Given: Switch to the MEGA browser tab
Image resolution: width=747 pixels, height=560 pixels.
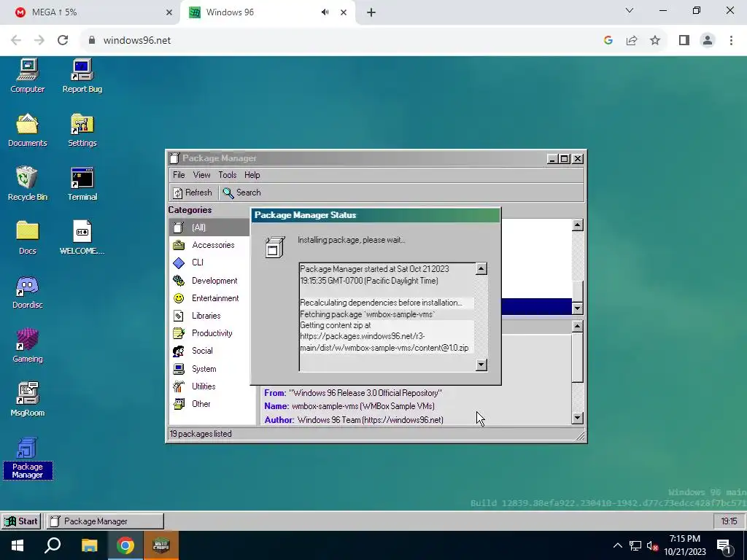Looking at the screenshot, I should tap(90, 12).
